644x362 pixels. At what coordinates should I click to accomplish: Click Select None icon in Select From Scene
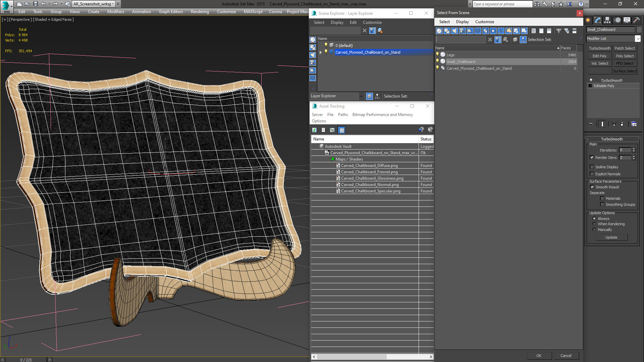(541, 31)
